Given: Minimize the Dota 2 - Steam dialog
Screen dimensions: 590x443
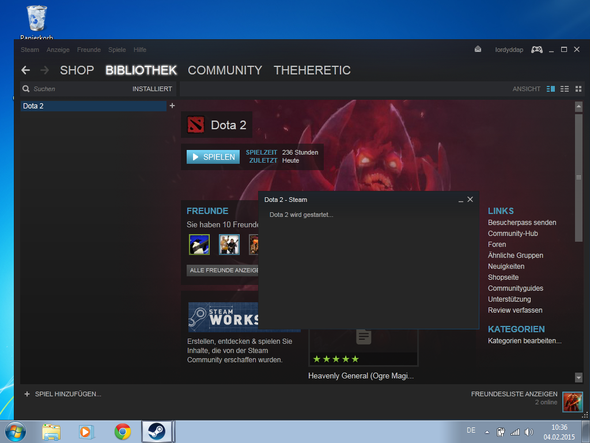Looking at the screenshot, I should [x=461, y=200].
